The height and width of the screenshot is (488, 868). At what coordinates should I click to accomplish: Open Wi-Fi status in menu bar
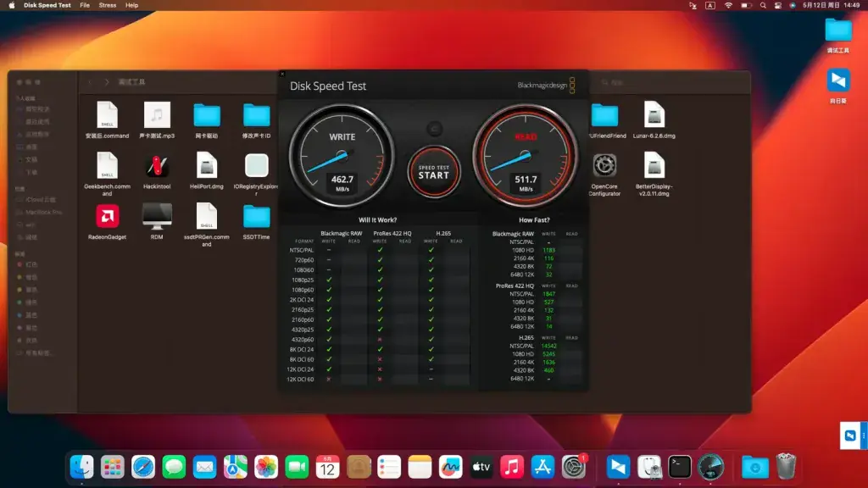point(728,5)
